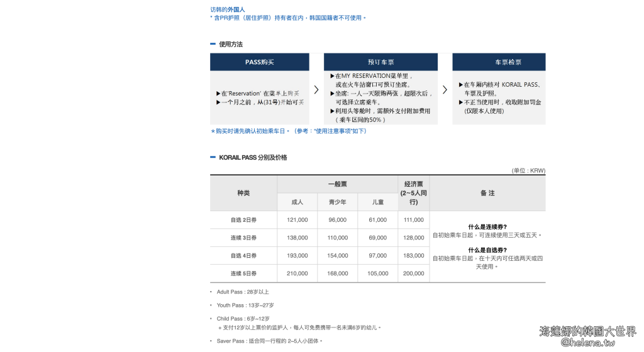Image resolution: width=644 pixels, height=352 pixels.
Task: Select the 自选 2日券 table row label
Action: coord(243,220)
